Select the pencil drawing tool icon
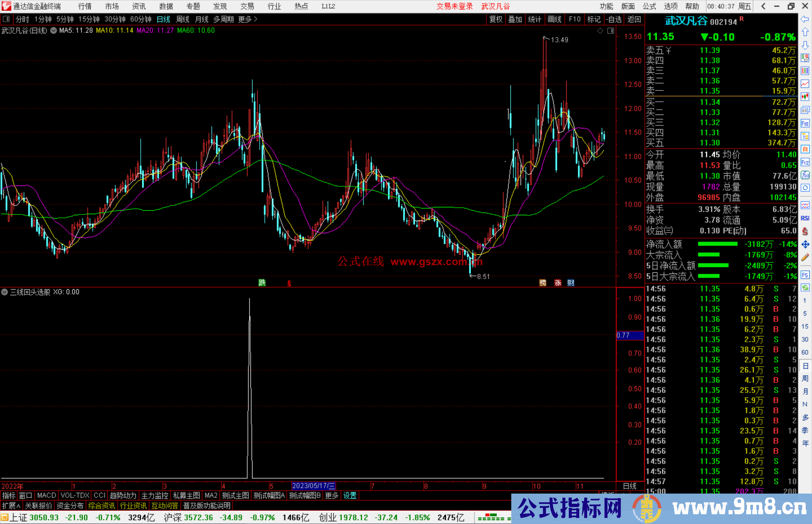Viewport: 812px width, 524px height. [805, 258]
